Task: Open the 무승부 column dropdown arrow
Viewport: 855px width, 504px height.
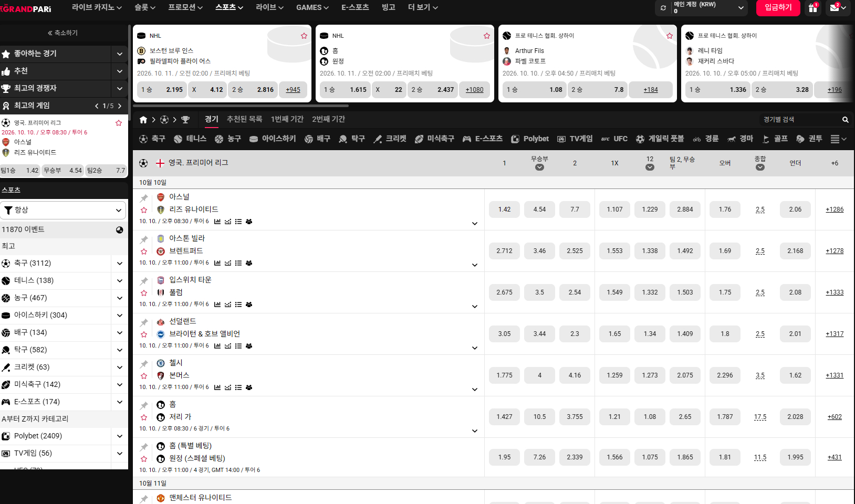Action: [x=539, y=167]
